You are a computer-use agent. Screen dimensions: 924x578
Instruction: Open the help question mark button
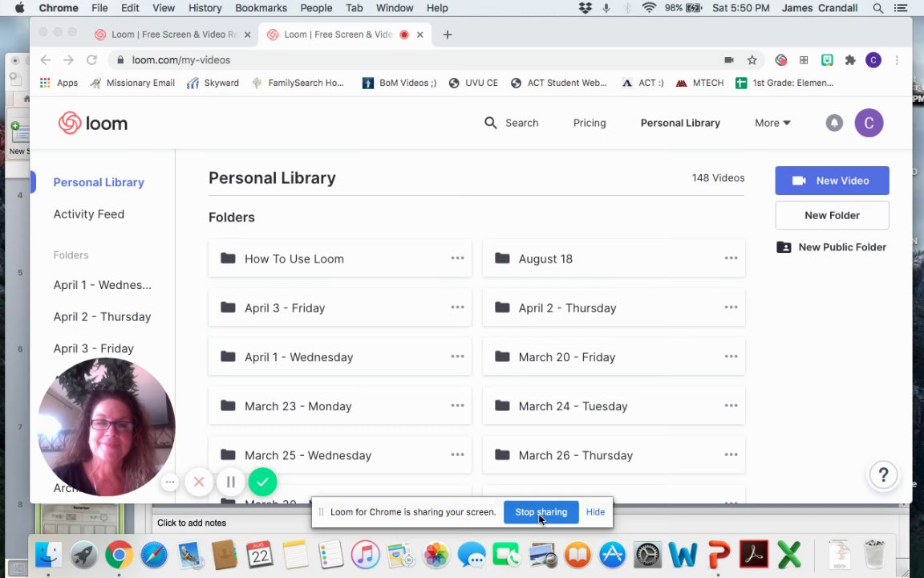(883, 474)
